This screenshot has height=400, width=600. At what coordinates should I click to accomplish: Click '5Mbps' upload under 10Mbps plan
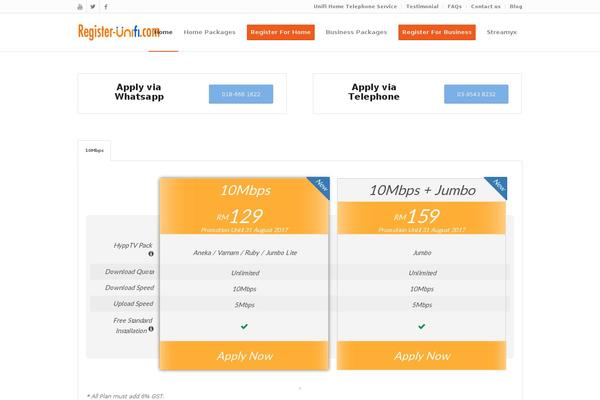pos(245,305)
